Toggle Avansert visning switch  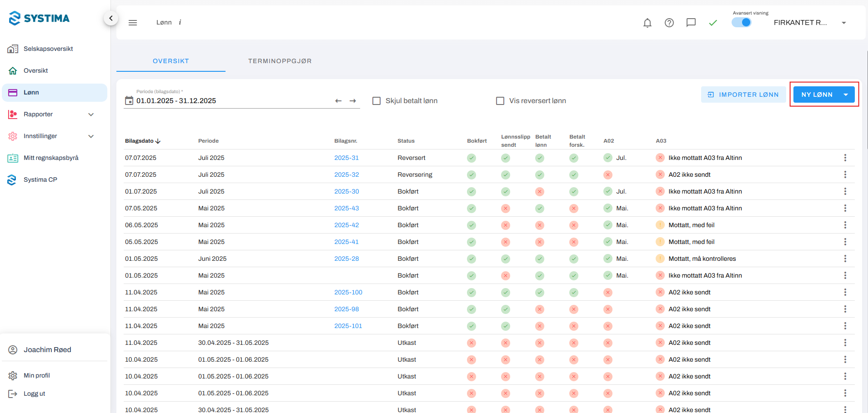[x=742, y=22]
